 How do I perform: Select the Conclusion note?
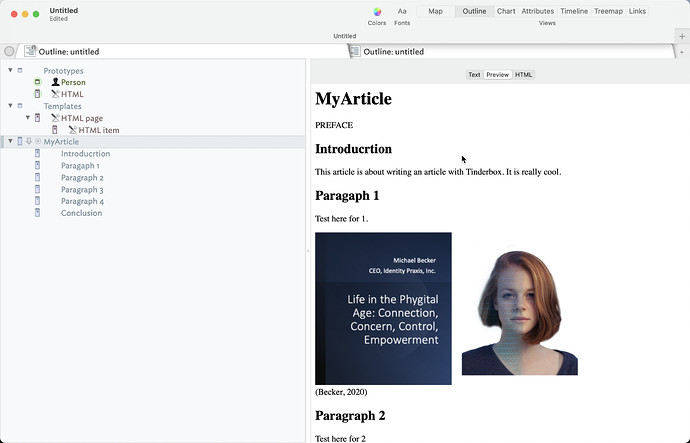point(81,213)
